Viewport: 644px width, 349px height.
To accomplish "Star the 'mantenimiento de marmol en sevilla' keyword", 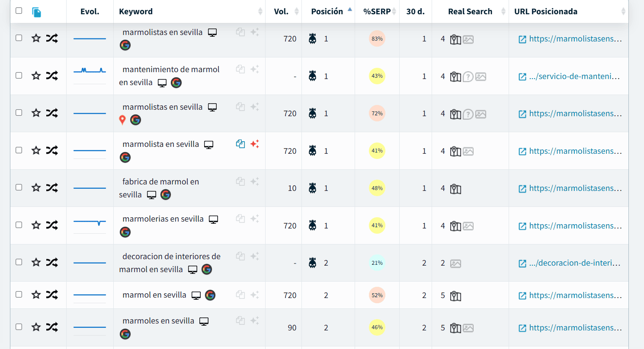I will pos(36,76).
